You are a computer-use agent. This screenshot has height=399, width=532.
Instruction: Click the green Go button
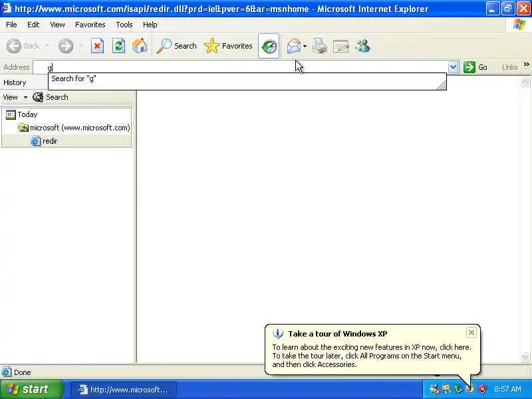click(475, 67)
